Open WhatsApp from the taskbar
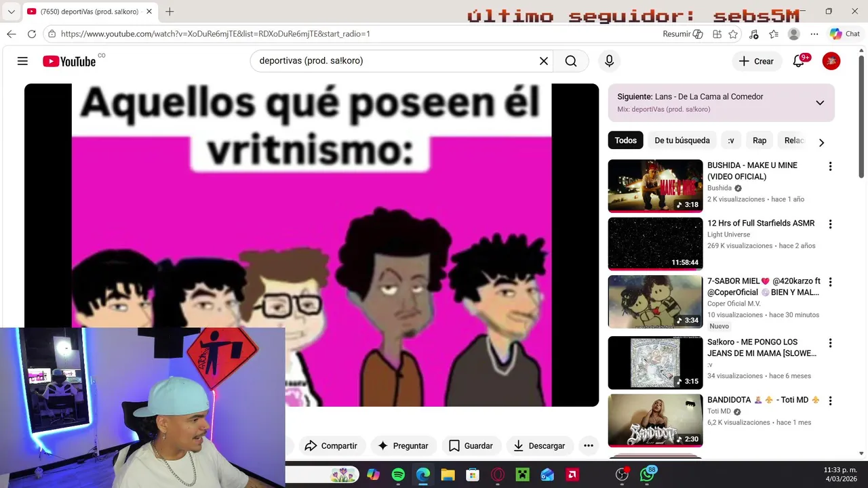This screenshot has height=488, width=868. 648,474
